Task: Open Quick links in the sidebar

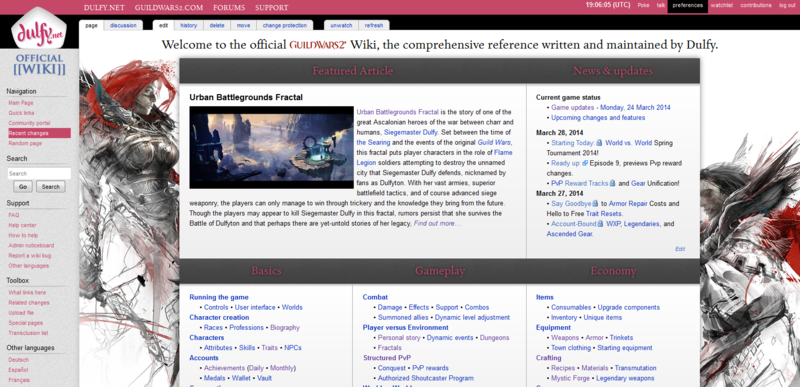Action: tap(21, 113)
